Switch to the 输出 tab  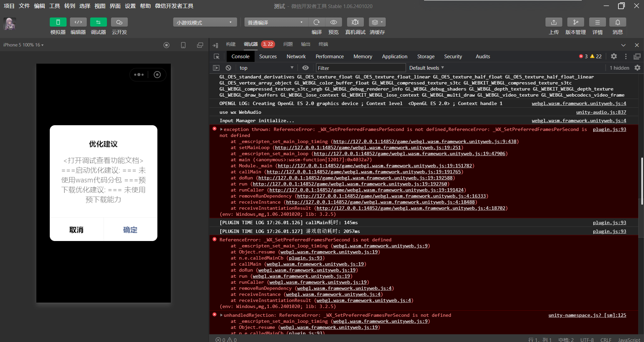point(306,44)
